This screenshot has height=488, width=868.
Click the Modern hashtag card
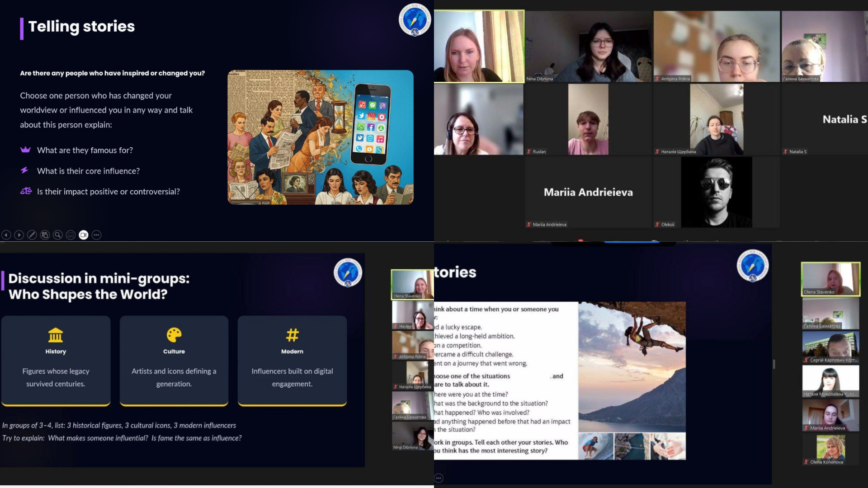coord(292,360)
